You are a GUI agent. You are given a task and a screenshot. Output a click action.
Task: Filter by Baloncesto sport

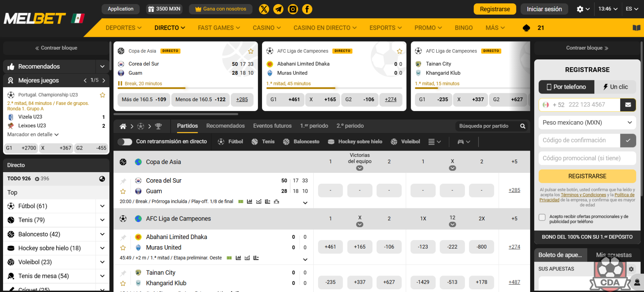tap(301, 141)
